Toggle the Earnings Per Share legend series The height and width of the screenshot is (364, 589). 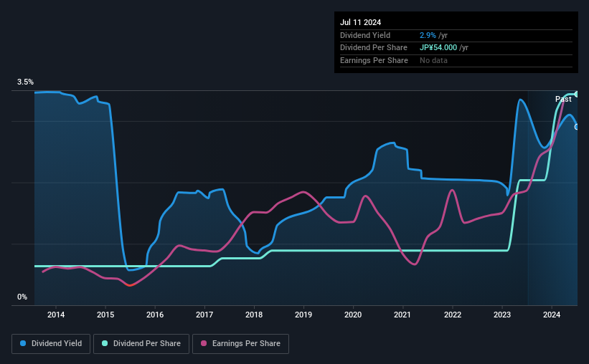pyautogui.click(x=240, y=344)
